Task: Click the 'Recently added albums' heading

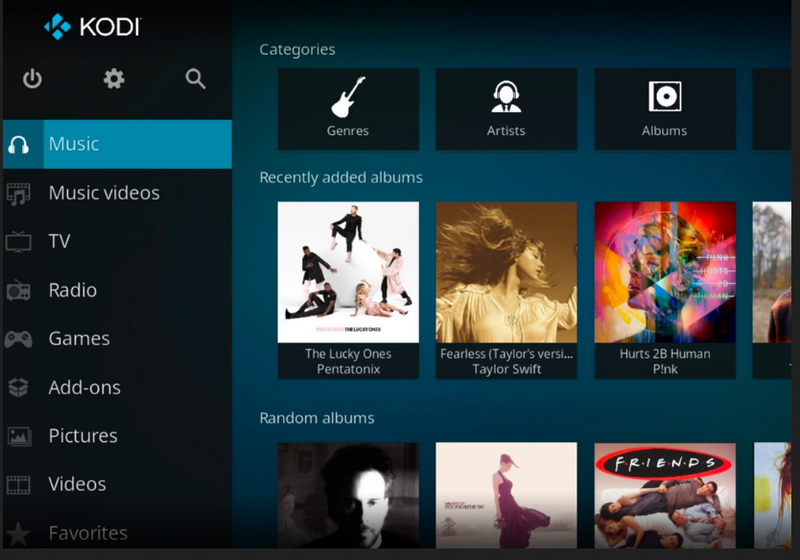Action: [341, 177]
